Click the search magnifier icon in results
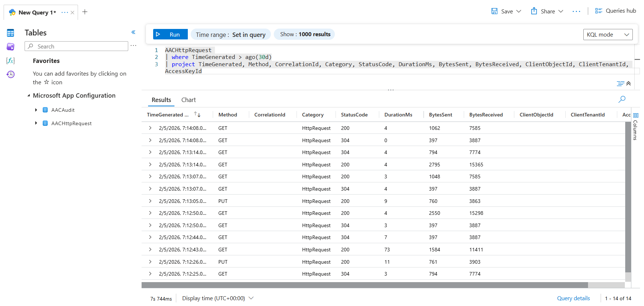The image size is (644, 306). [x=622, y=99]
